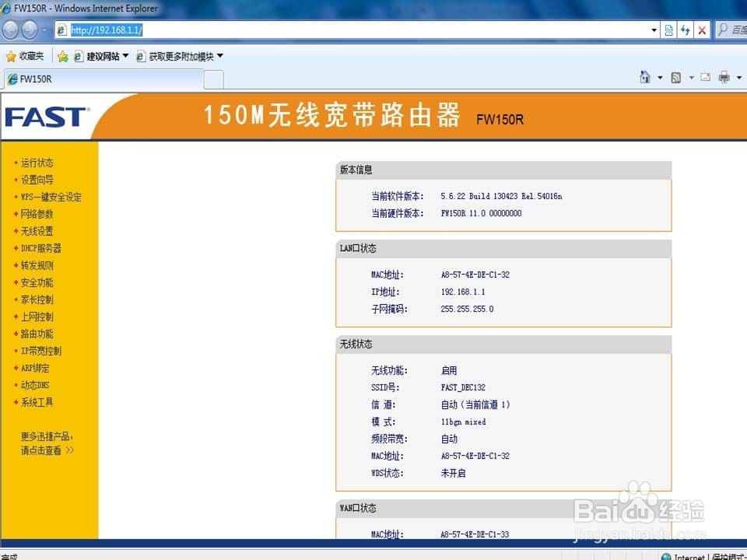The height and width of the screenshot is (560, 747).
Task: Click the add-to-favorites-bar star icon
Action: tap(62, 57)
